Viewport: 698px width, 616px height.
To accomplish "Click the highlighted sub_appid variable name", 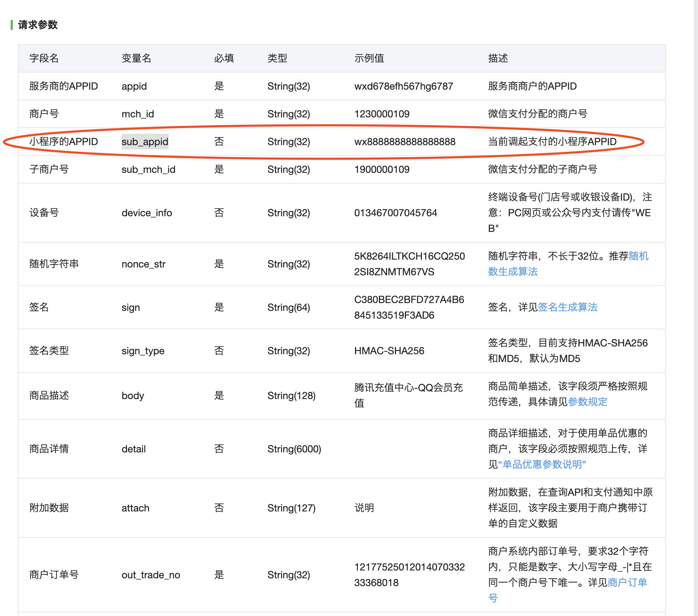I will (x=145, y=142).
